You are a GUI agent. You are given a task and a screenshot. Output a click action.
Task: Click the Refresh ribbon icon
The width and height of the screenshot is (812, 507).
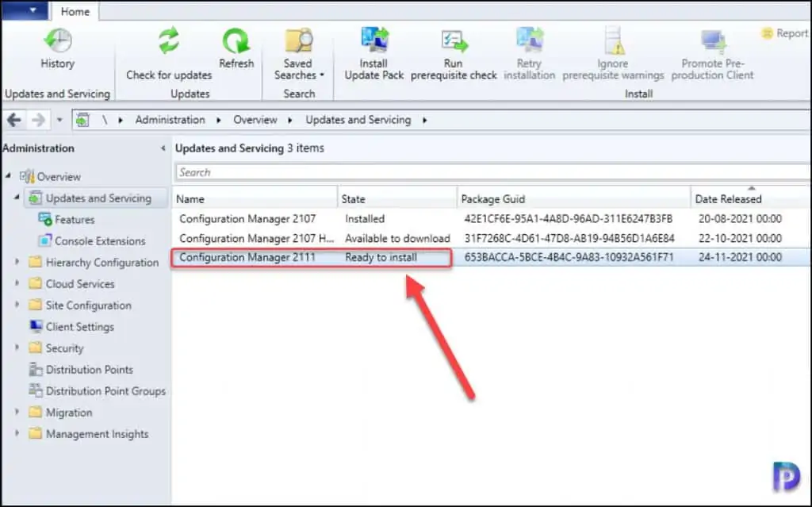click(236, 41)
